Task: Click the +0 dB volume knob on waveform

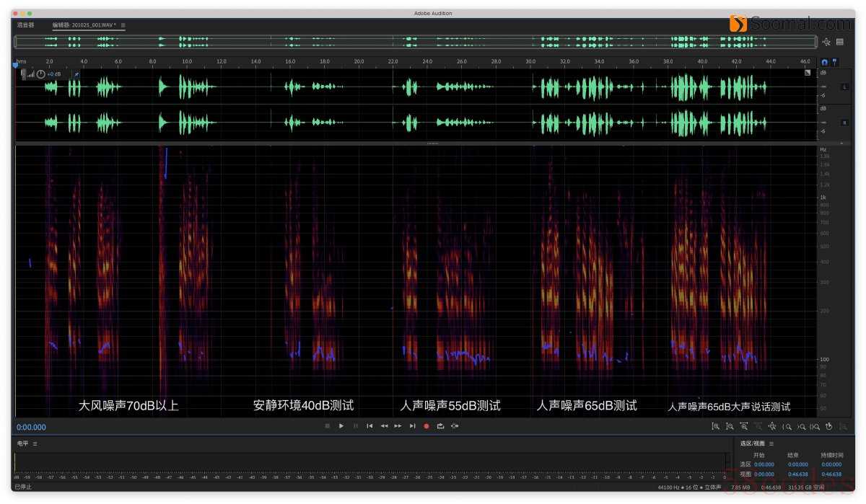Action: coord(41,74)
